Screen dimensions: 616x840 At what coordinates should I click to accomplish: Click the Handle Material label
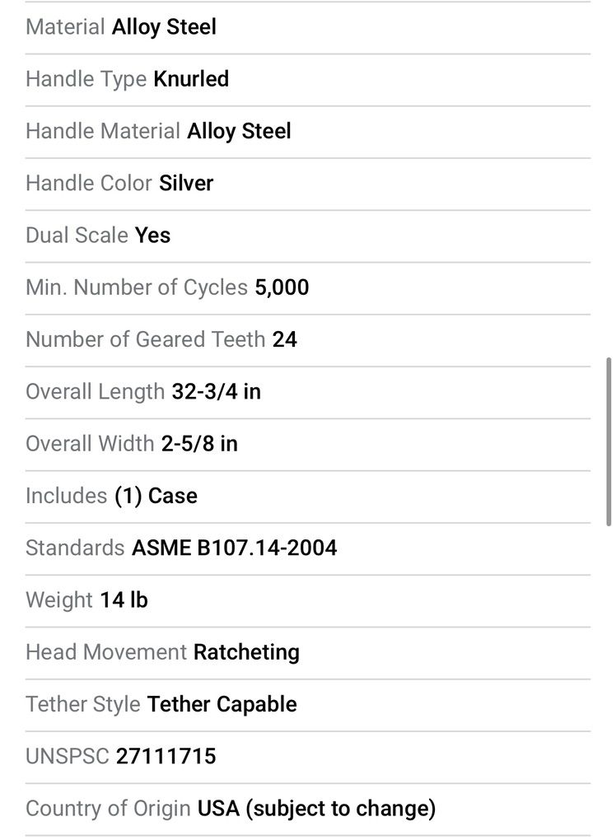tap(103, 131)
